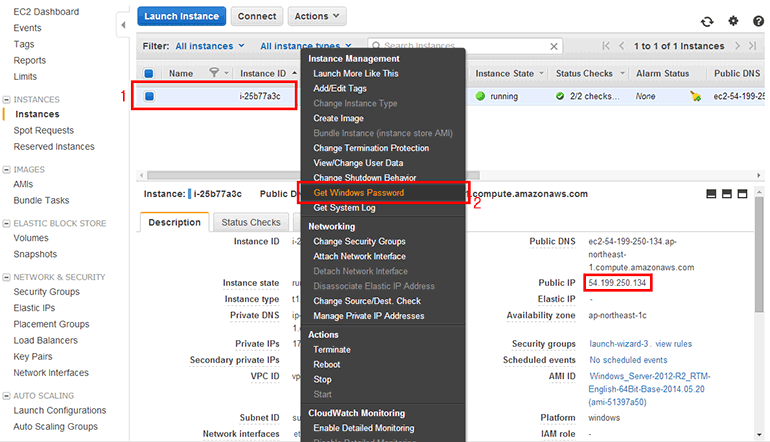The width and height of the screenshot is (770, 442).
Task: Click the Name column filter tag icon
Action: [x=213, y=73]
